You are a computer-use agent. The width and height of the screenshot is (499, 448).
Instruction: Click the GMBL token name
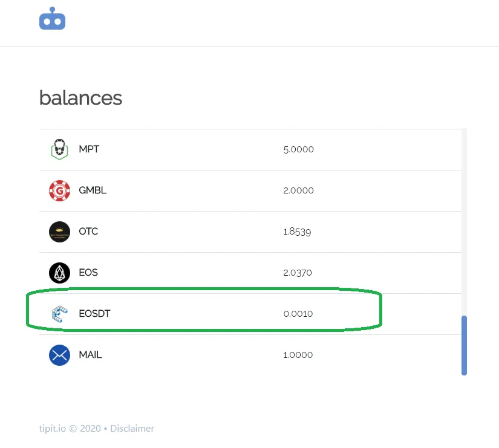coord(93,190)
